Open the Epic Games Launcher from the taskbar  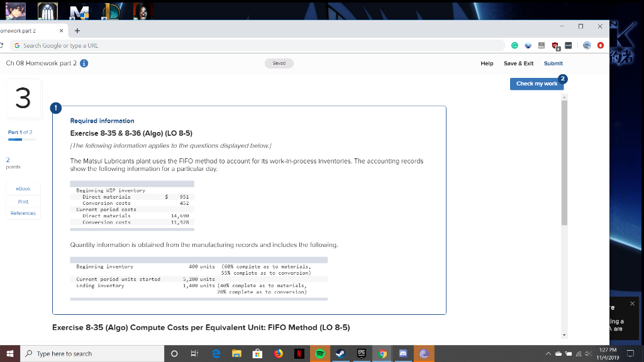coord(361,353)
